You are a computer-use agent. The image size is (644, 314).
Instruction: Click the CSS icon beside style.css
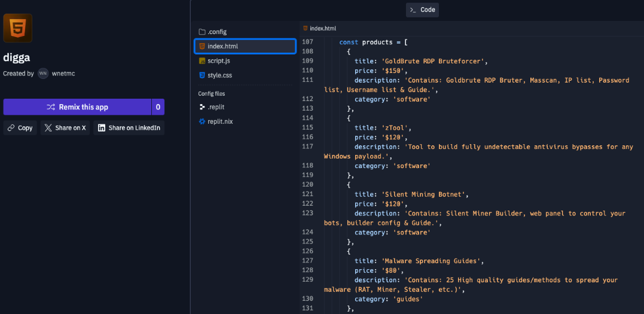pos(202,75)
